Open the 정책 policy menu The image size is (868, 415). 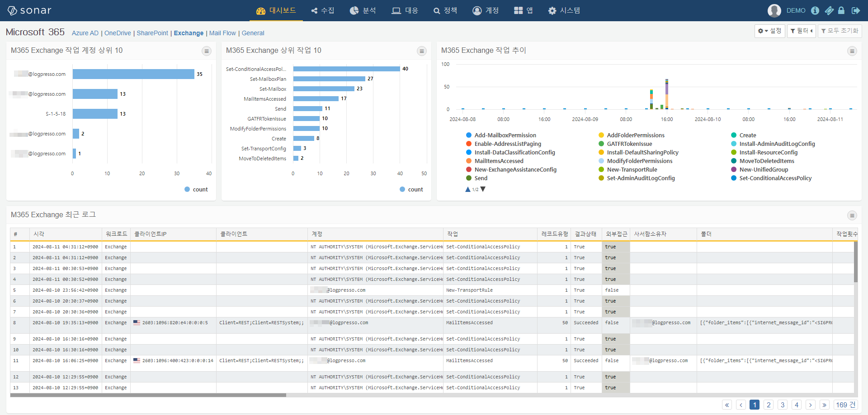pyautogui.click(x=445, y=10)
